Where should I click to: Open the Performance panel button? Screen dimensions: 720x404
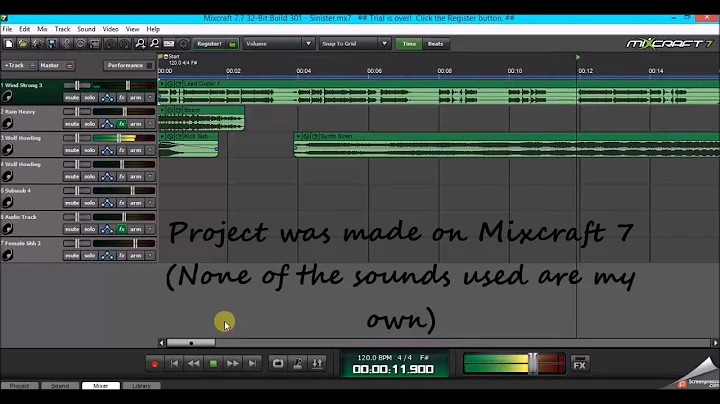pos(129,65)
